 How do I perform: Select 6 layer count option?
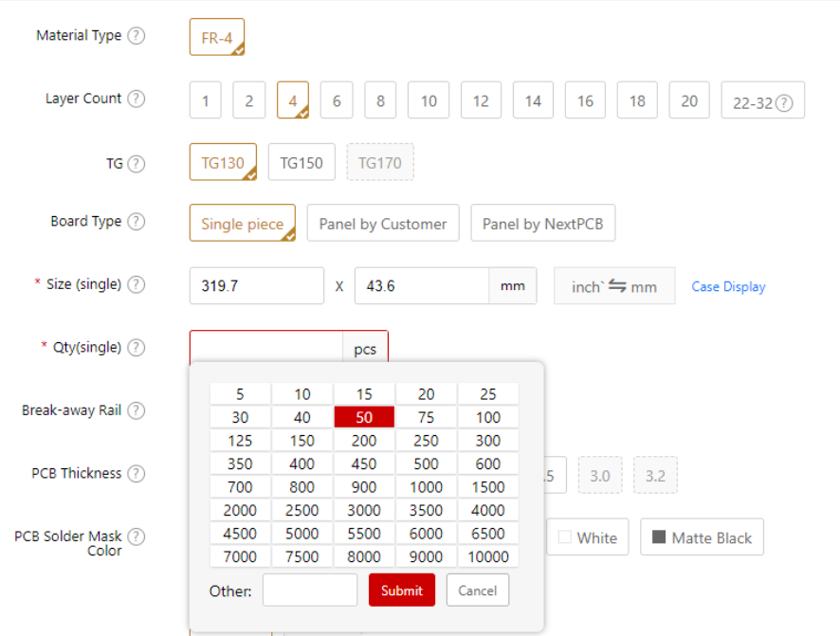click(337, 100)
